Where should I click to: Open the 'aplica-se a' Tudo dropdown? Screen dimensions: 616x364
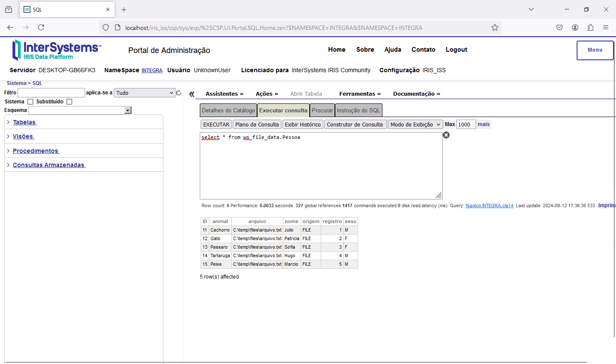click(x=145, y=93)
